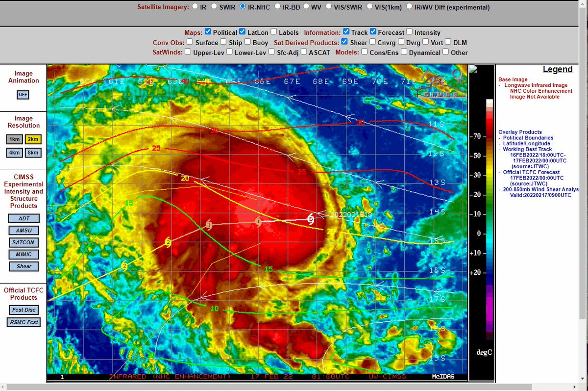Enable the Dvrg divergence checkbox

pos(402,42)
